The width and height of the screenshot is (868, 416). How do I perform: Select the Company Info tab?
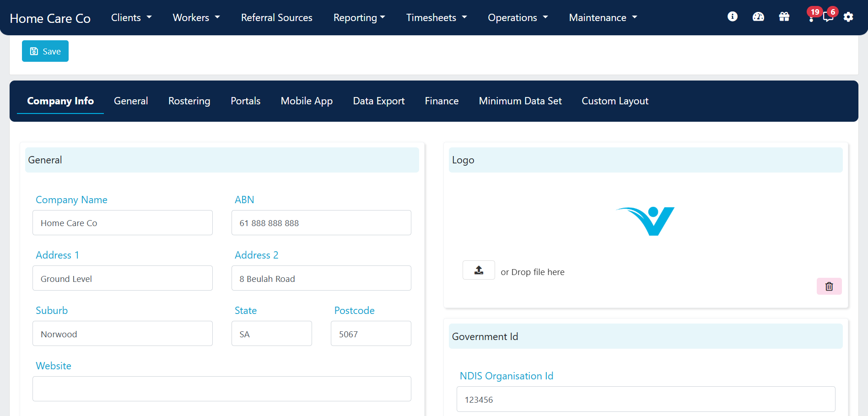point(60,101)
